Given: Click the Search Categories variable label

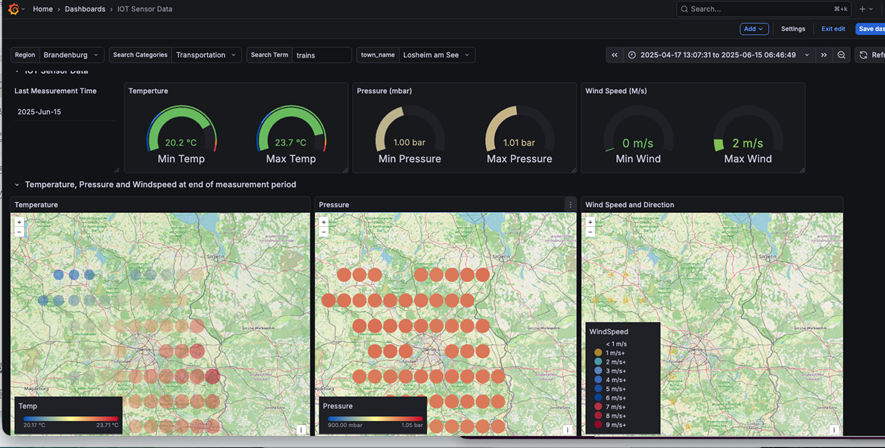Looking at the screenshot, I should (x=140, y=55).
